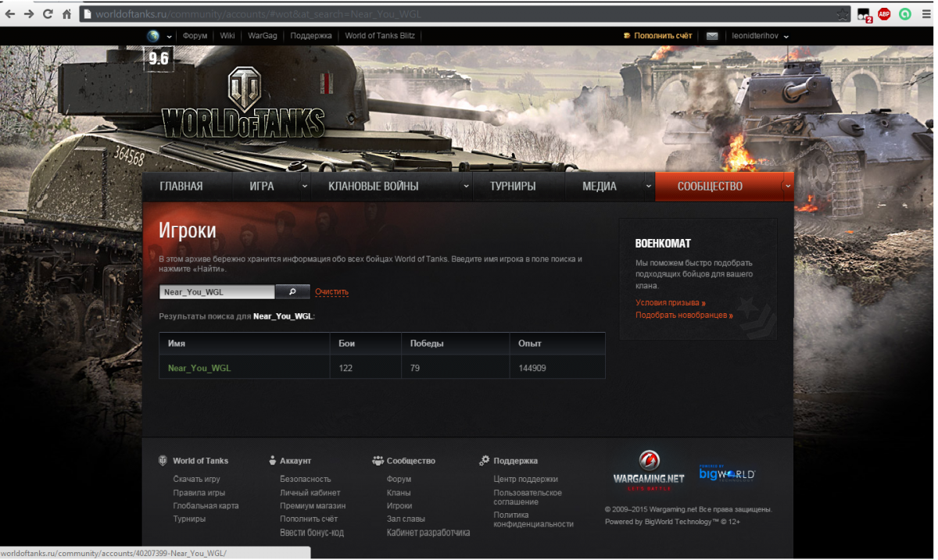This screenshot has width=938, height=560.
Task: Bookmark page with the star icon
Action: pyautogui.click(x=842, y=14)
